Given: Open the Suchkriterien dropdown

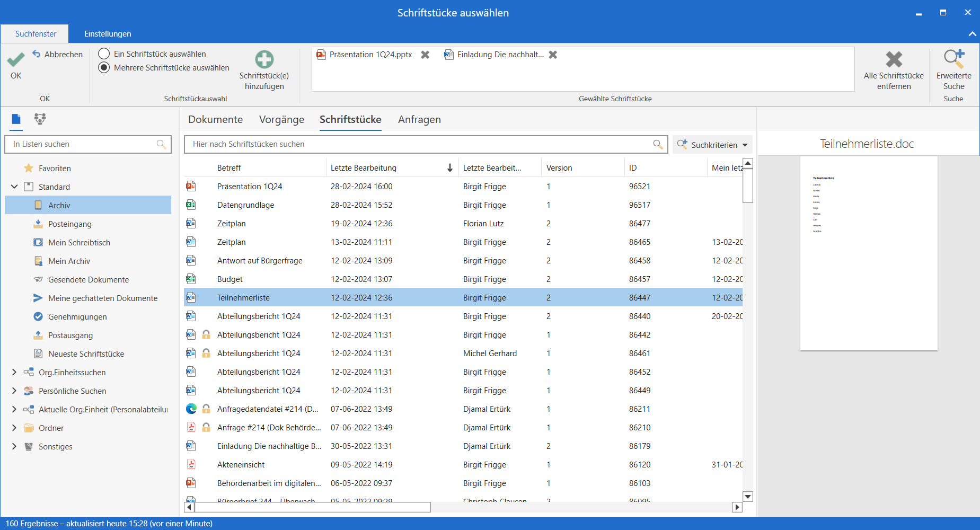Looking at the screenshot, I should coord(713,145).
